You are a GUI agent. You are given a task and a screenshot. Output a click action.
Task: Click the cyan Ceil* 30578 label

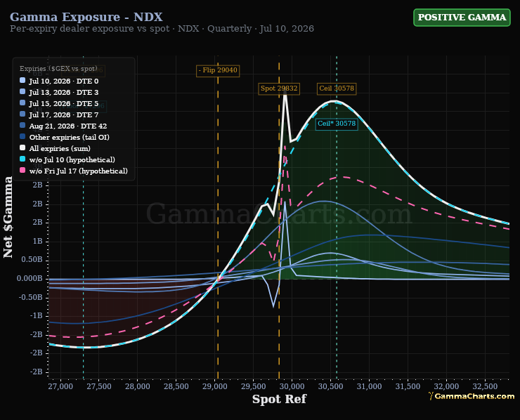(x=337, y=124)
